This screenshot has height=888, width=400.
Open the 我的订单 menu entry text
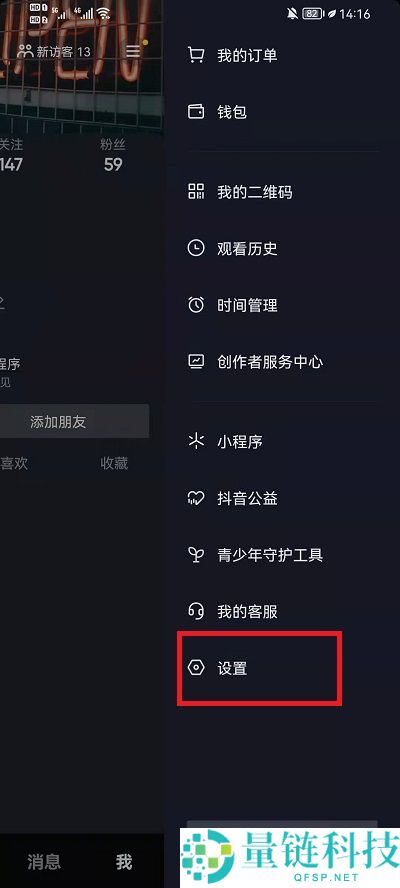tap(247, 56)
